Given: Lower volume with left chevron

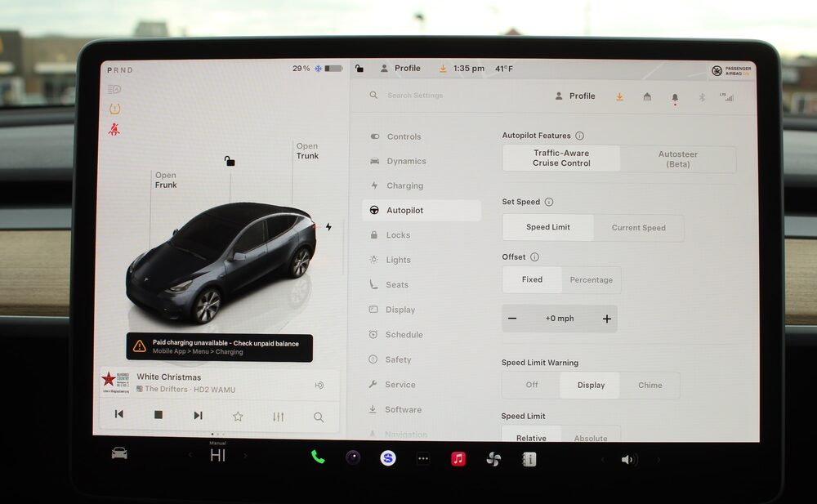Looking at the screenshot, I should pos(603,460).
